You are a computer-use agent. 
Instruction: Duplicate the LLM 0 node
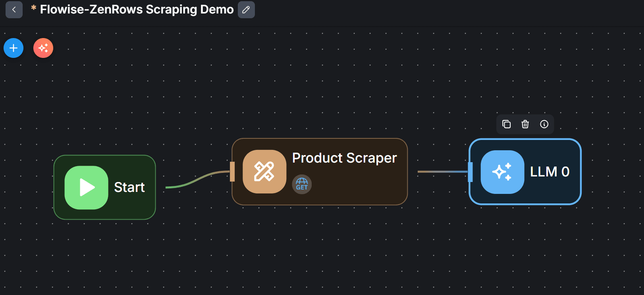(506, 124)
